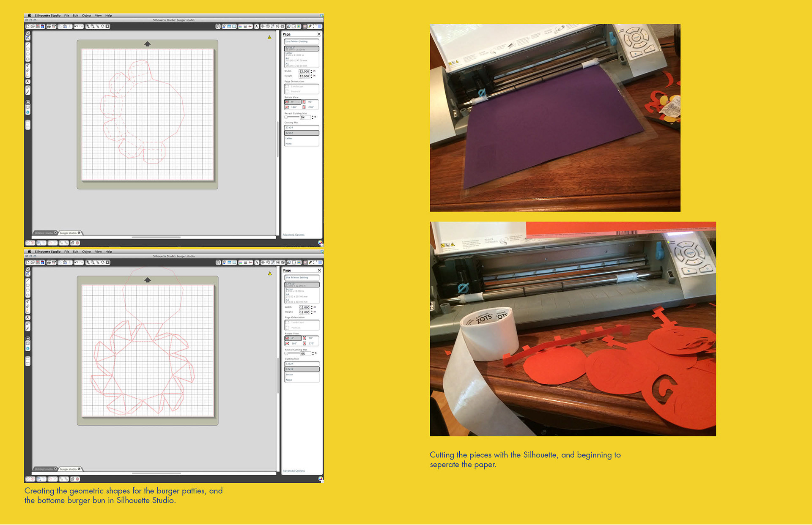
Task: Select the line draw tool in the top window
Action: [x=28, y=44]
